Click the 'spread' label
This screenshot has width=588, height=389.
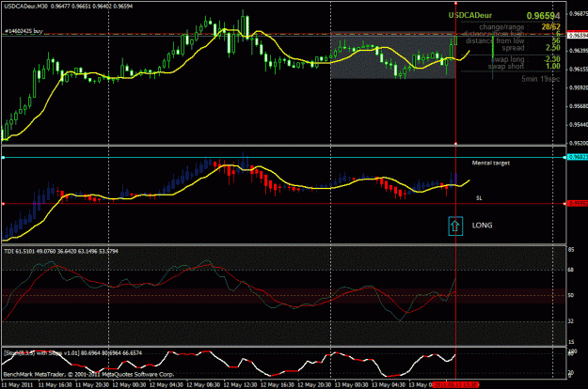(x=513, y=48)
